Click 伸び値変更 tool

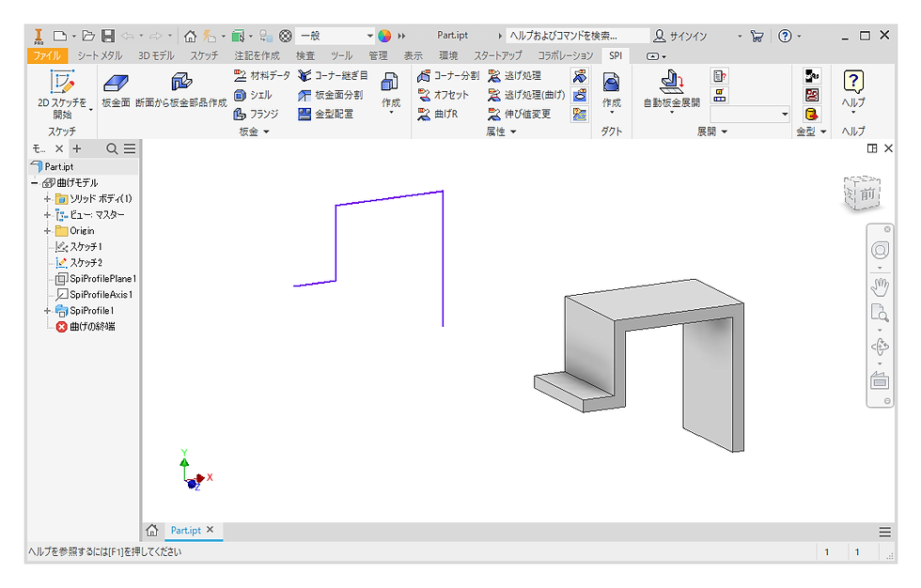519,114
